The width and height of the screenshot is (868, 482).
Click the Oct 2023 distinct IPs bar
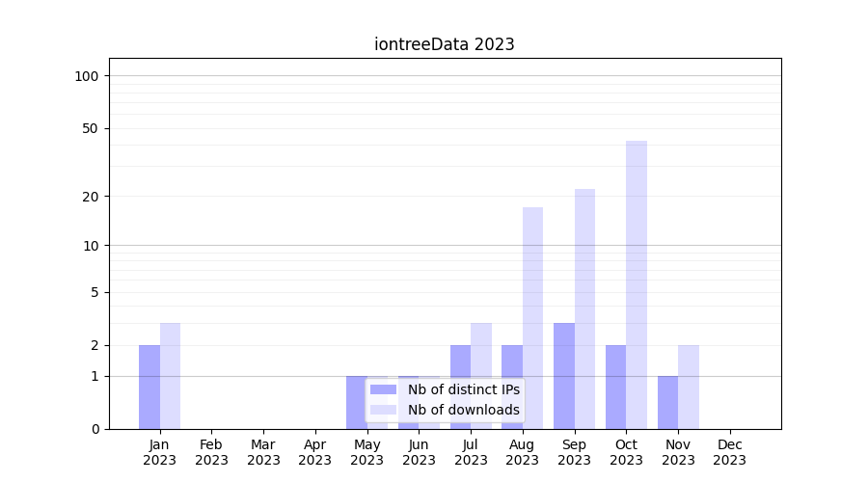pos(615,387)
